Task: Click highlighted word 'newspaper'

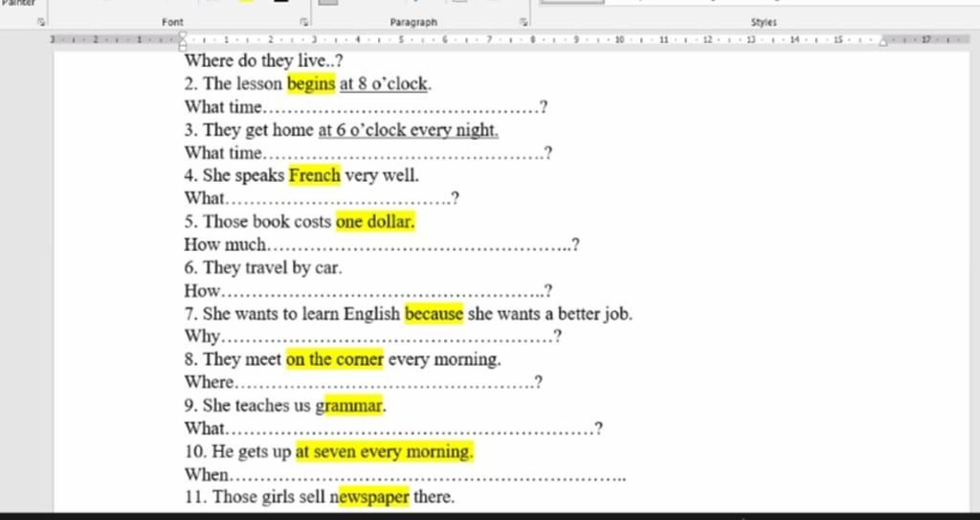Action: point(374,497)
